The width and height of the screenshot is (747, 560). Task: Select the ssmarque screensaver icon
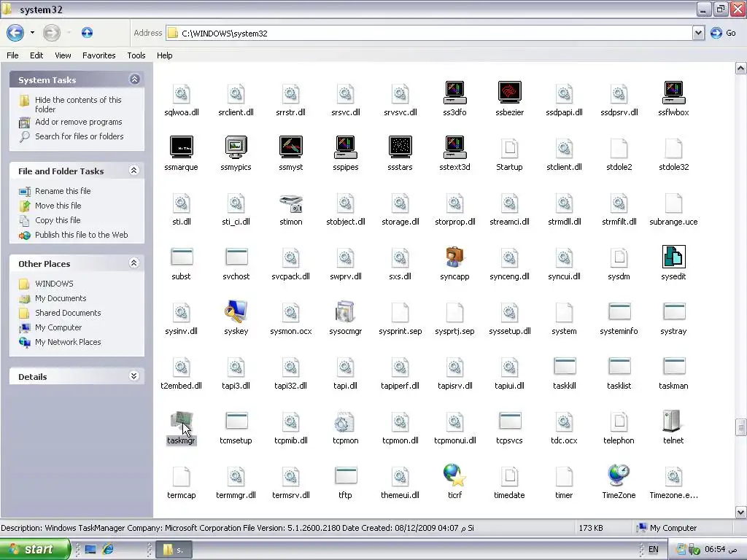pos(182,147)
